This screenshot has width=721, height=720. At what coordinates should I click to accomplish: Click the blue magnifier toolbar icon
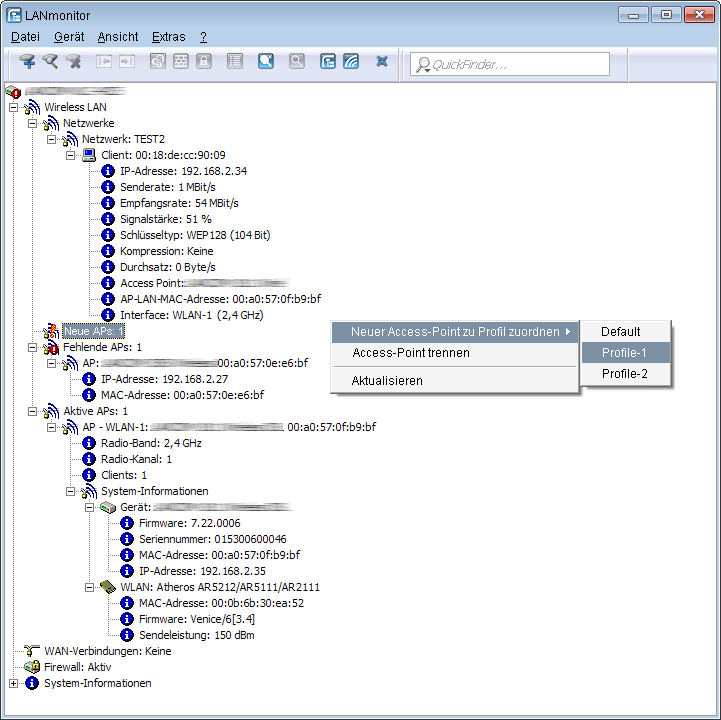(265, 62)
